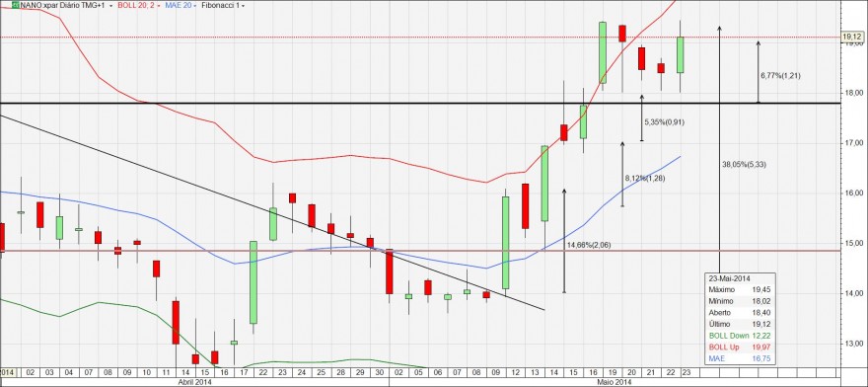
Task: Select the black horizontal resistance line
Action: [421, 103]
